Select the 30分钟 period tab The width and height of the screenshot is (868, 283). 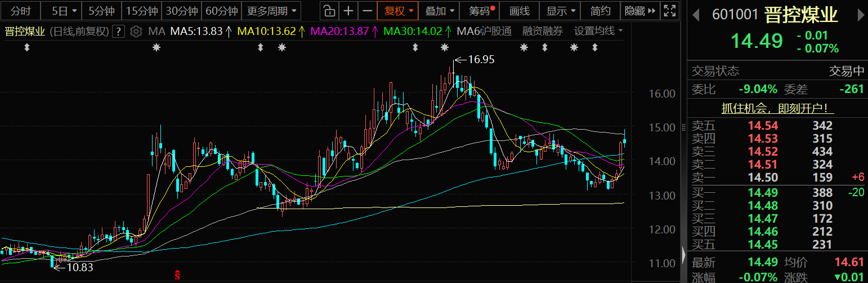click(x=182, y=11)
